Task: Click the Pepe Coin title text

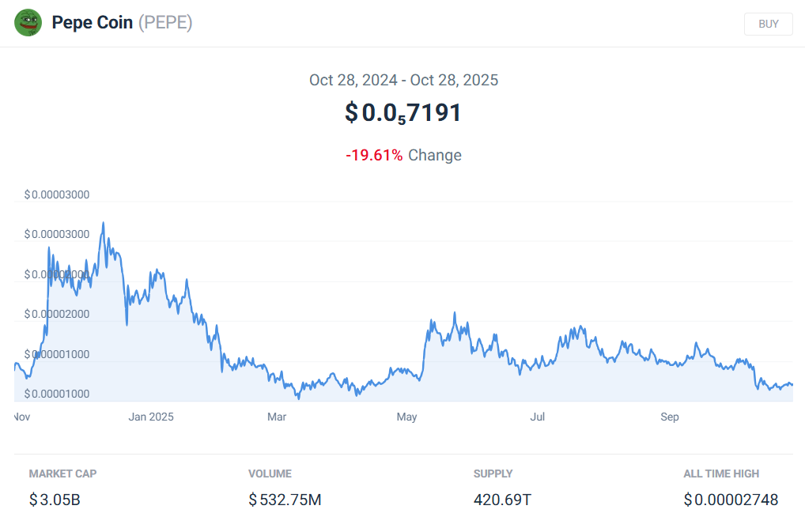Action: [x=93, y=23]
